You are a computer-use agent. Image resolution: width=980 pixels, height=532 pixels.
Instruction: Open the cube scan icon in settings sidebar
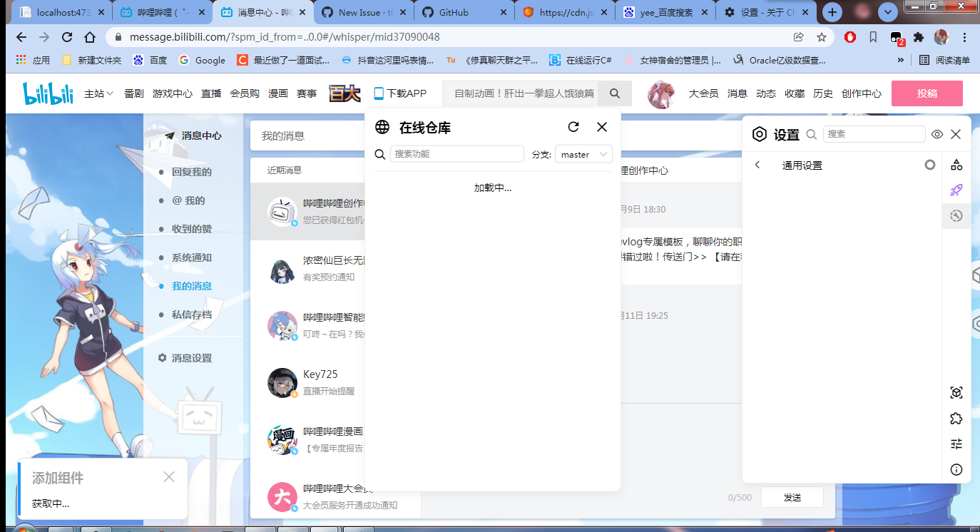click(956, 393)
